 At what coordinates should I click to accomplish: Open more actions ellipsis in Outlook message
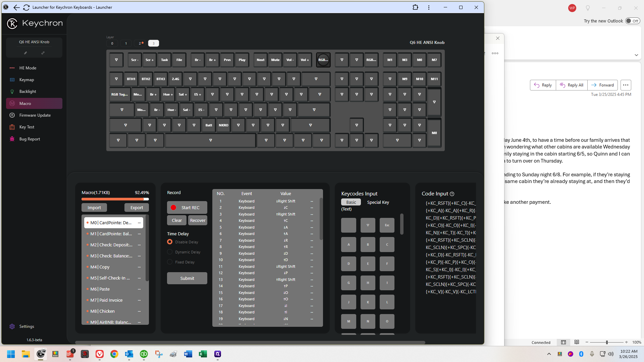(626, 85)
